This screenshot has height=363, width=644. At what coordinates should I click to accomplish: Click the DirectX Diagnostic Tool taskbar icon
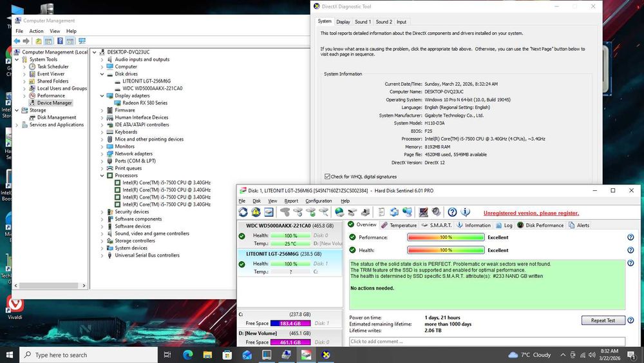[326, 355]
